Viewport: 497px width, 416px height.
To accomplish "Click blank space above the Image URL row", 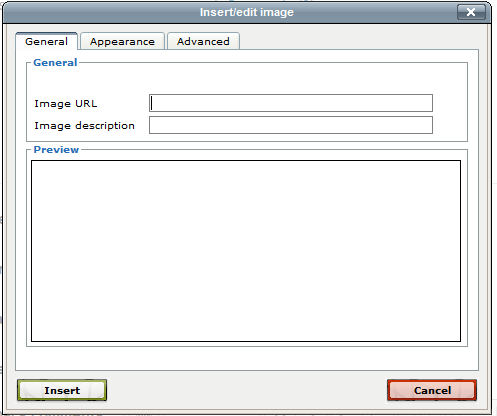I will (247, 80).
